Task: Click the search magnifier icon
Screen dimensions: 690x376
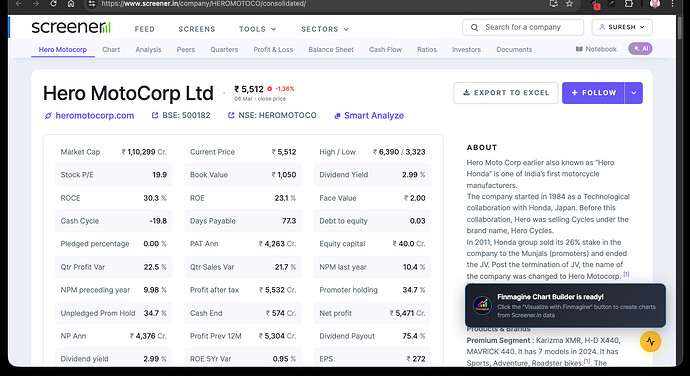Action: tap(474, 27)
